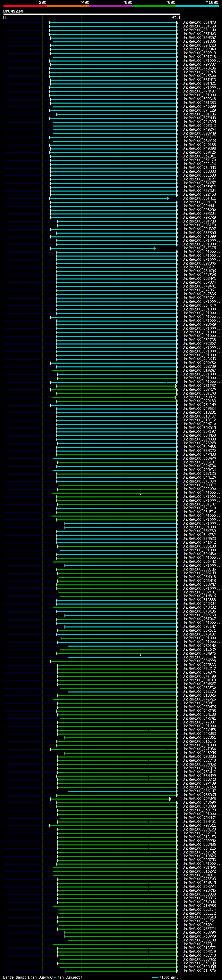Select hit label UniRef100_C1BFS7
This screenshot has height=980, width=222.
(x=199, y=416)
